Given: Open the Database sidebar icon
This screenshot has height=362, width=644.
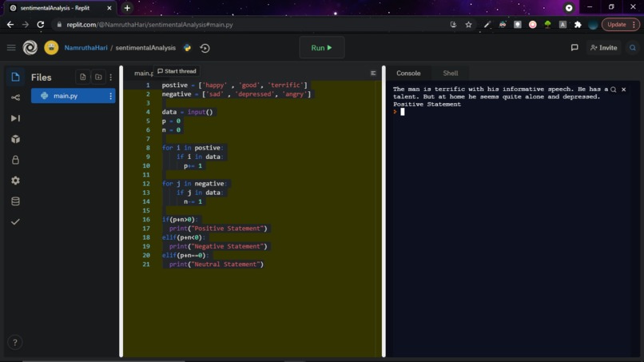Looking at the screenshot, I should tap(16, 201).
